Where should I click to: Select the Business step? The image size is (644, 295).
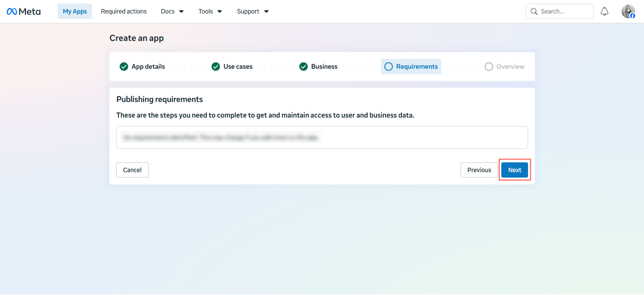[x=318, y=66]
